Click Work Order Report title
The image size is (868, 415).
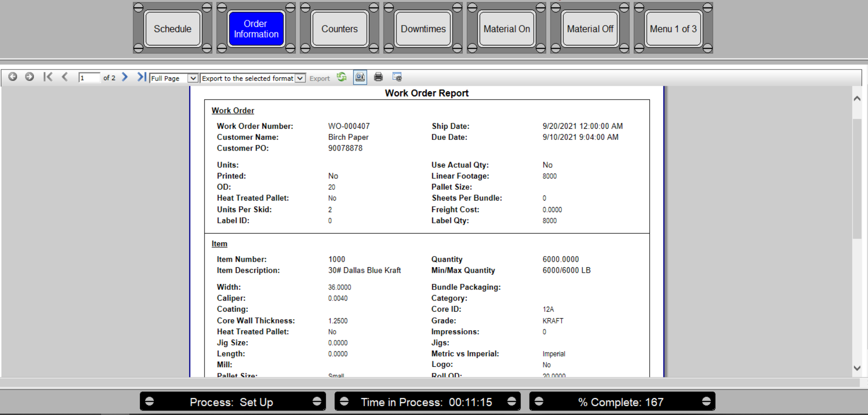click(427, 93)
